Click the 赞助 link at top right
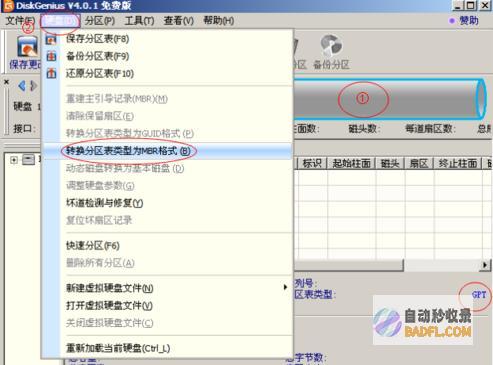Screen dimensions: 493x365 pos(469,21)
